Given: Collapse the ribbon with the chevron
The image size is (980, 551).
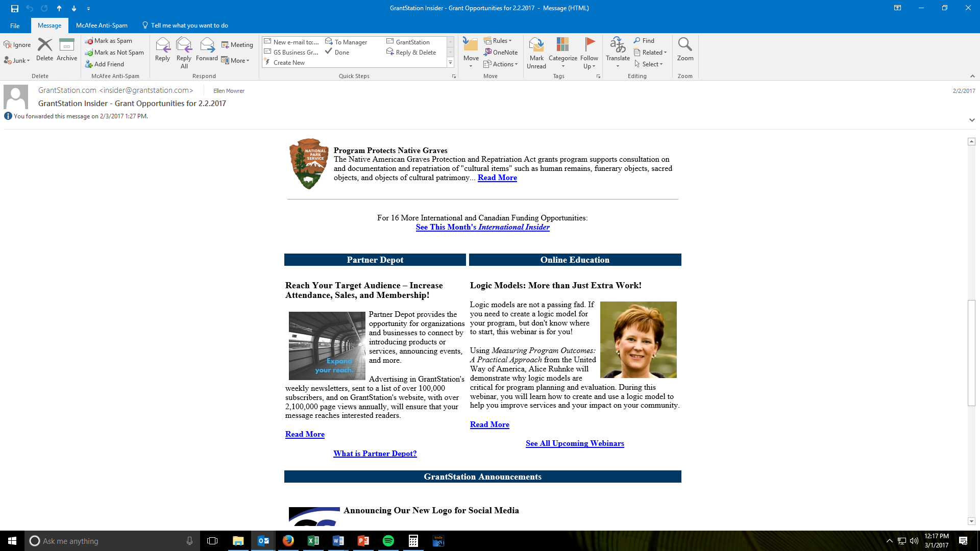Looking at the screenshot, I should click(x=972, y=76).
